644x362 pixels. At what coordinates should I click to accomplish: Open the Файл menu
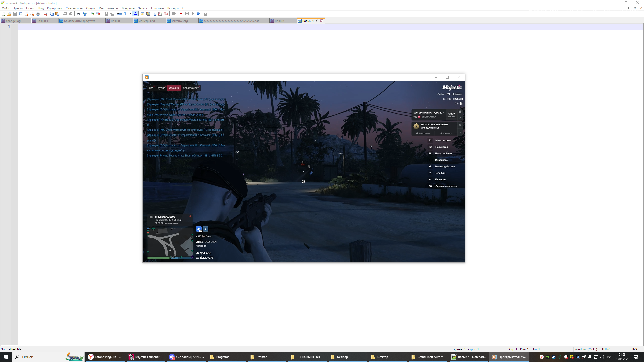(5, 8)
